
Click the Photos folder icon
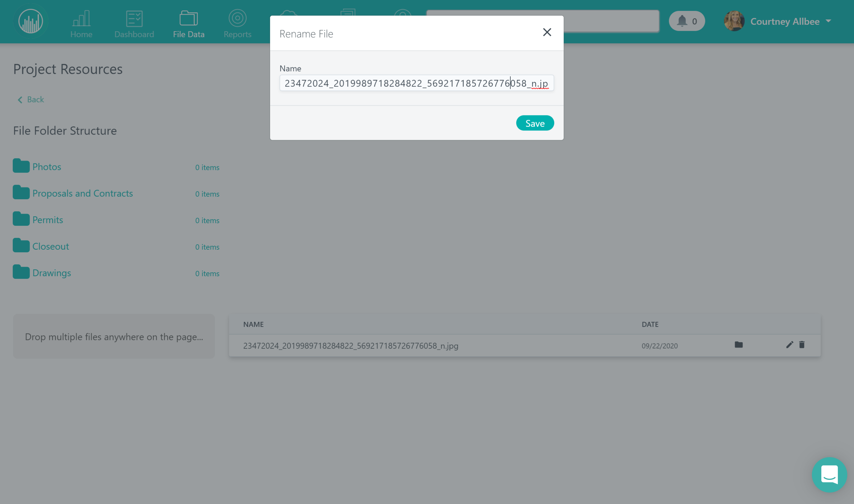pyautogui.click(x=21, y=166)
